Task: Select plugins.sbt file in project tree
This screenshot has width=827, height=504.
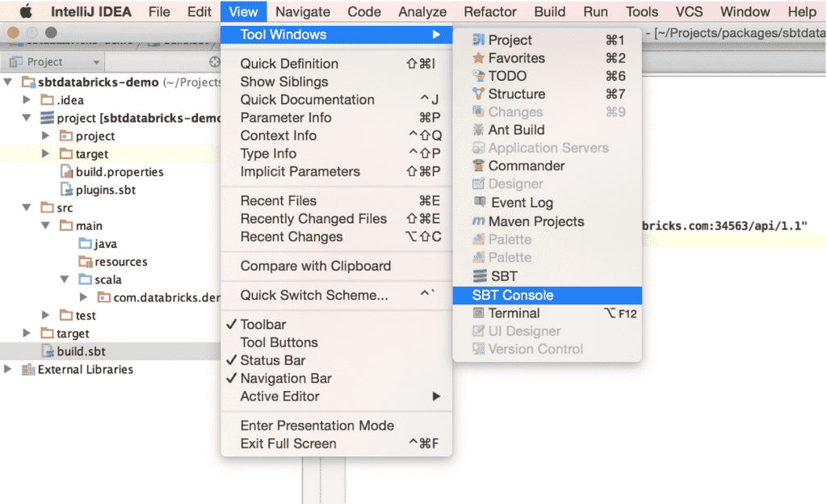Action: 105,190
